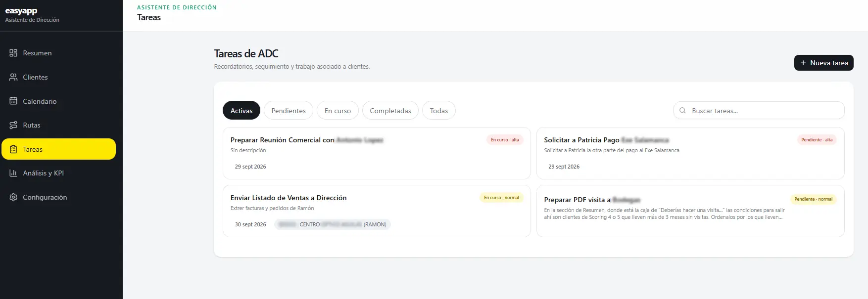Click the search magnifier icon
Viewport: 868px width, 299px height.
(x=682, y=111)
